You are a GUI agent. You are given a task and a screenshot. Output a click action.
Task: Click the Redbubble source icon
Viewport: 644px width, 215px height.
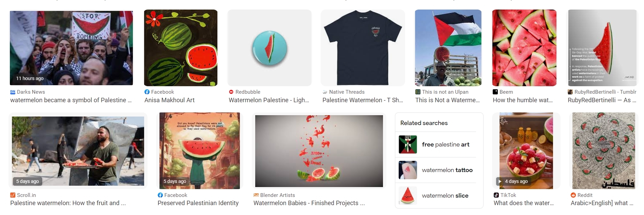(x=231, y=92)
